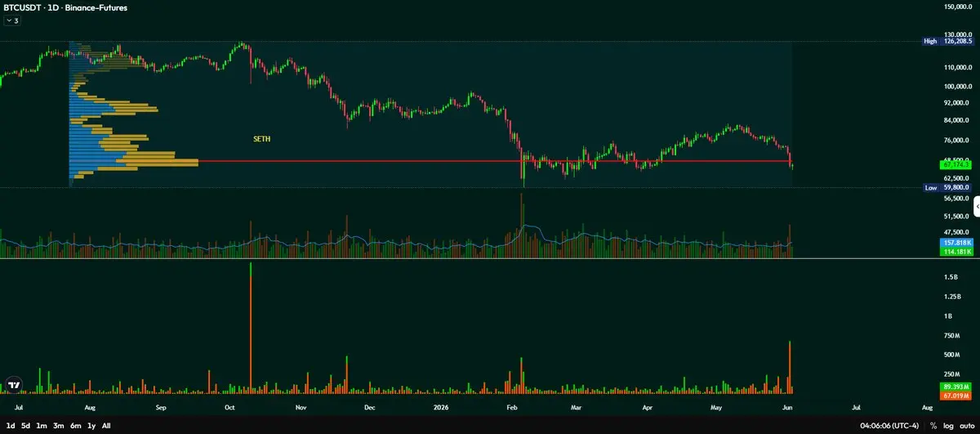Click the 84,000.0 price axis label
Viewport: 980px width, 434px height.
tap(957, 120)
